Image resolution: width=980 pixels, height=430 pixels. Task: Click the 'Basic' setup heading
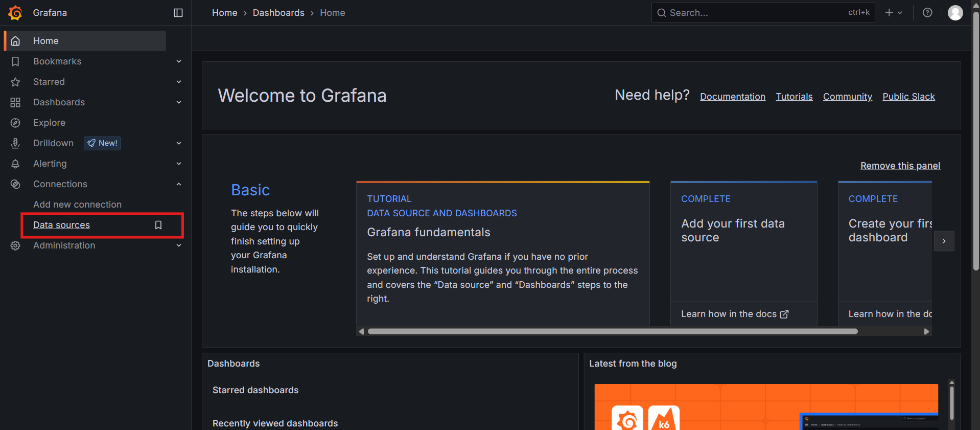click(250, 190)
